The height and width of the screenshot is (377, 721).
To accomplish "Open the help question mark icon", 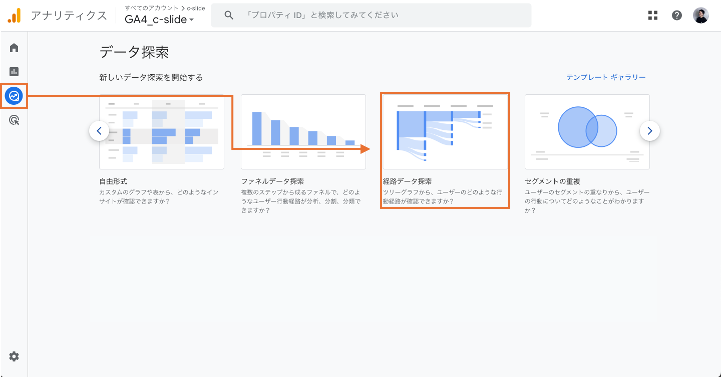I will [x=677, y=15].
